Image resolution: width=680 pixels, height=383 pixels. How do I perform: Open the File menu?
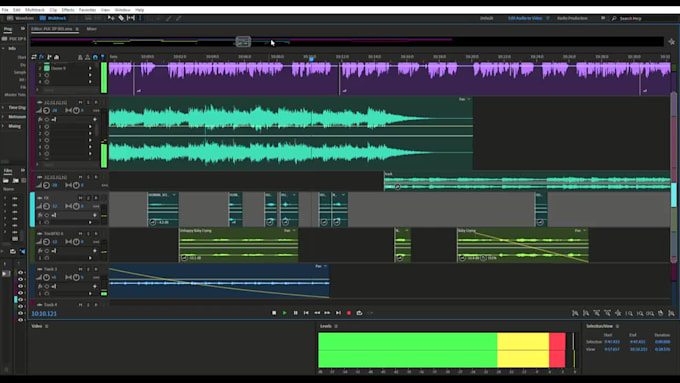tap(5, 10)
